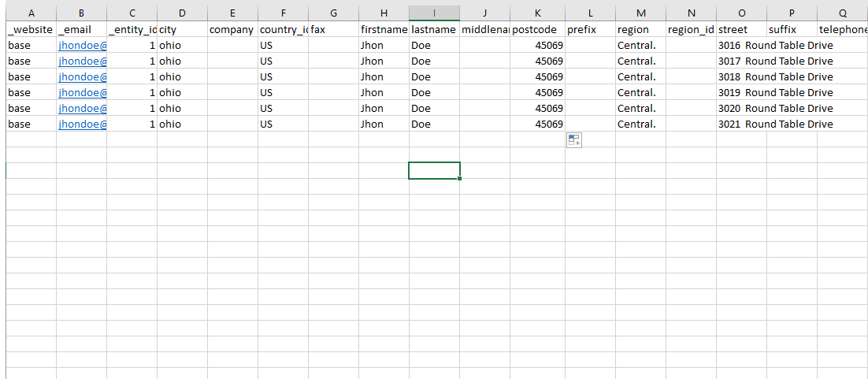Select column G header
Image resolution: width=868 pixels, height=379 pixels.
coord(333,13)
